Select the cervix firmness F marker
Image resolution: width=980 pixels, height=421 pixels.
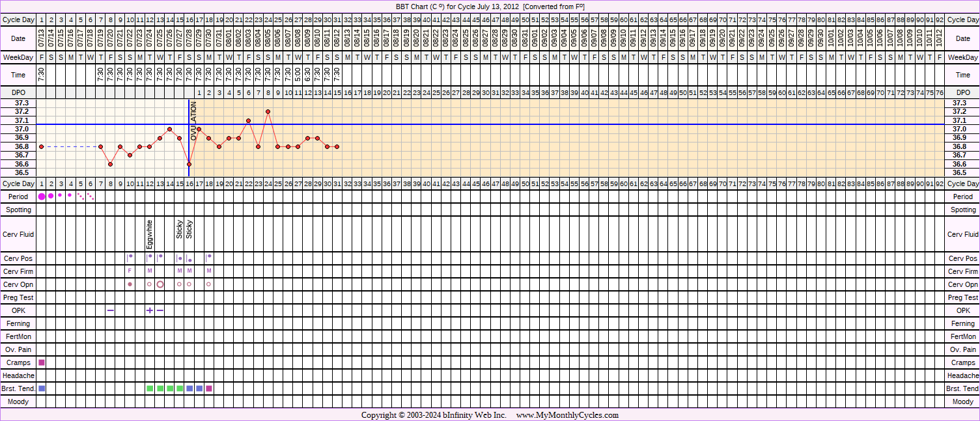click(x=130, y=271)
